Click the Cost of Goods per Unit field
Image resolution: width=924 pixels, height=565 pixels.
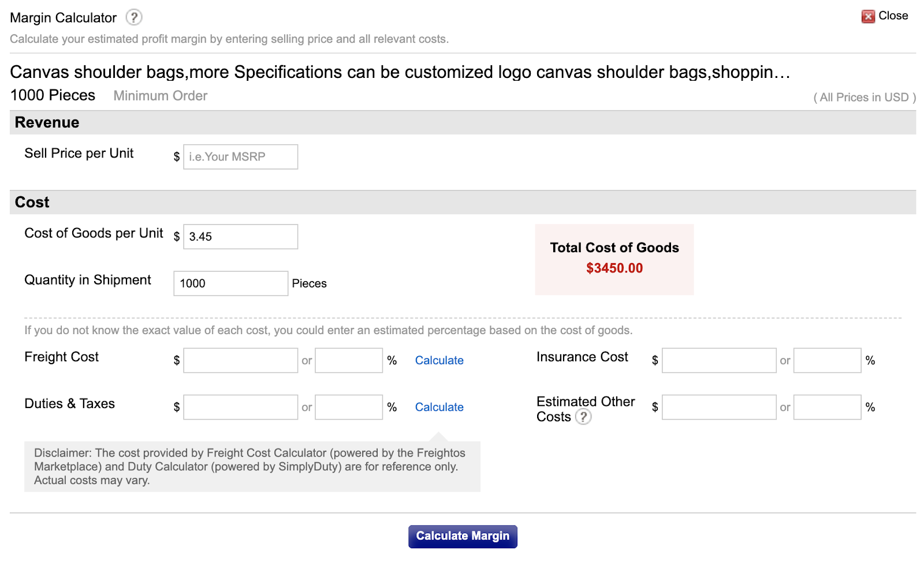[x=240, y=237]
